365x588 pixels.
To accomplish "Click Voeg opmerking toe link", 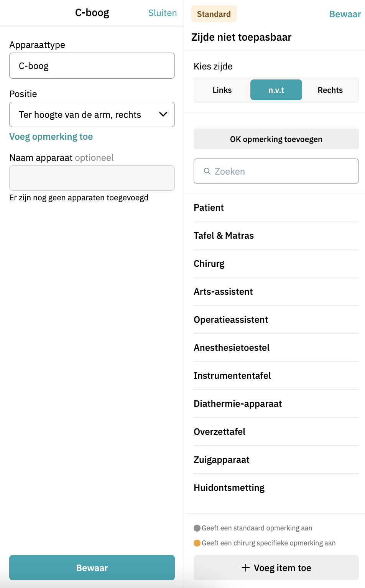I will pos(51,137).
